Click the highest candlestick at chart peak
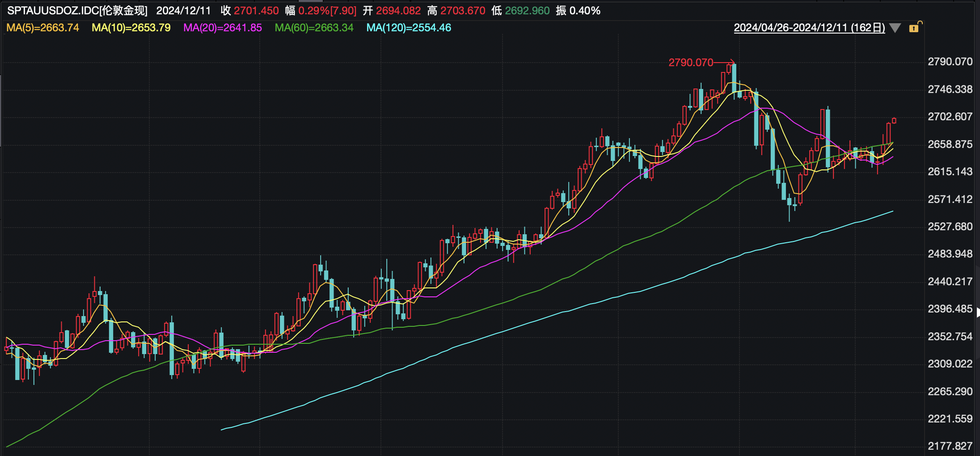 pyautogui.click(x=734, y=78)
